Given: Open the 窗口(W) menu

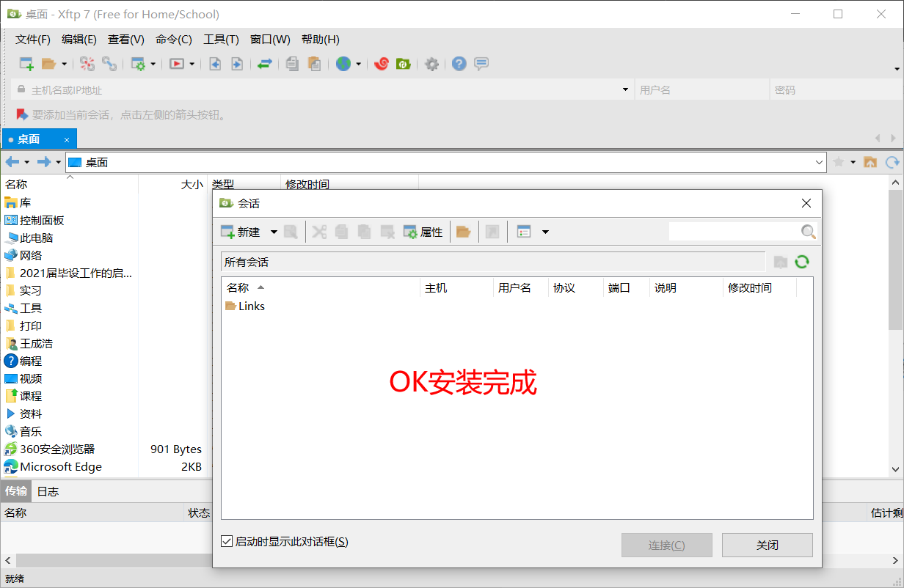Looking at the screenshot, I should [270, 40].
